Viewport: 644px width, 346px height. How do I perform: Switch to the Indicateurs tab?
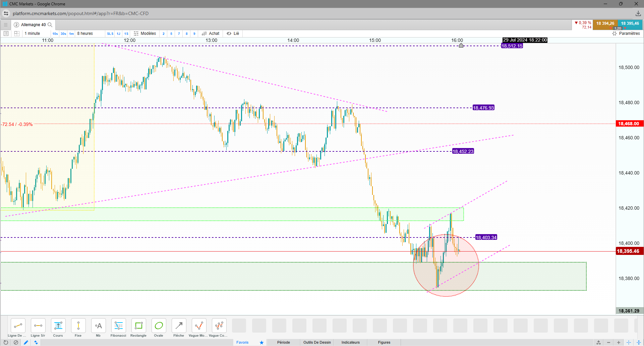pyautogui.click(x=350, y=342)
